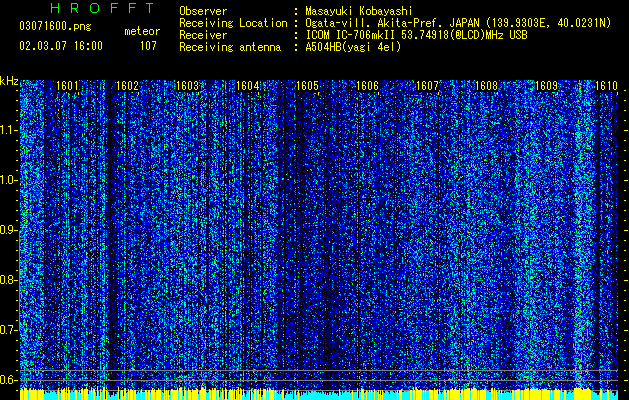Viewport: 629px width, 400px height.
Task: Click the meteor label
Action: 142,31
